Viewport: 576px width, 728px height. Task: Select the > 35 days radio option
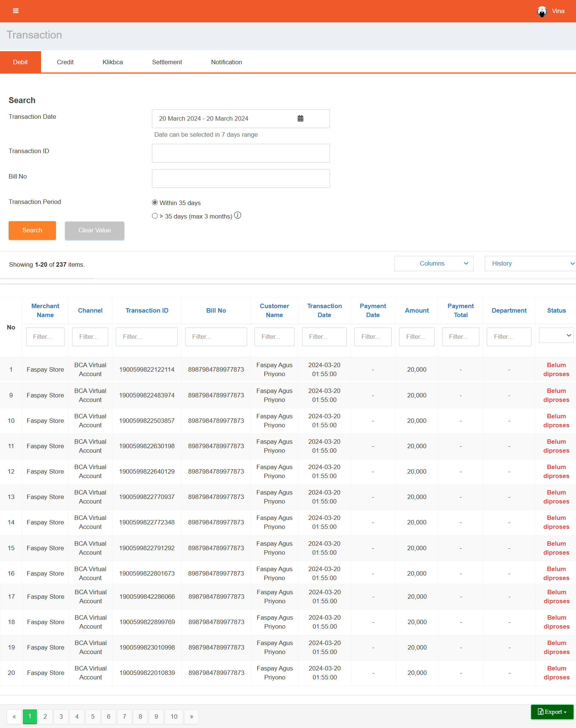155,216
